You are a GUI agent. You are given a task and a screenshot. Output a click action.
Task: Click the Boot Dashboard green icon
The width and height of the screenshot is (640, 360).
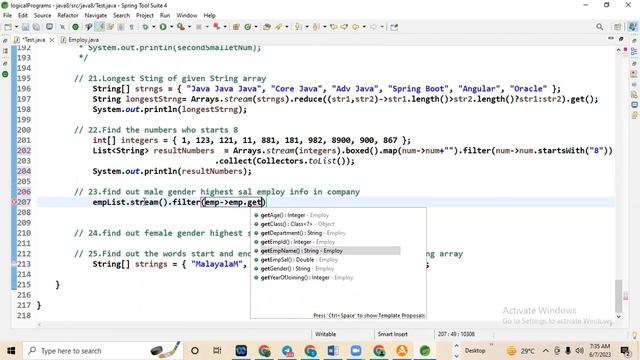point(75,27)
